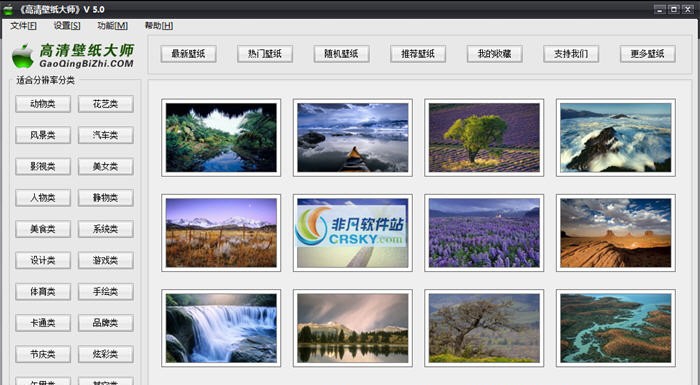The height and width of the screenshot is (385, 700).
Task: Browse the 美女类 category
Action: pyautogui.click(x=106, y=167)
